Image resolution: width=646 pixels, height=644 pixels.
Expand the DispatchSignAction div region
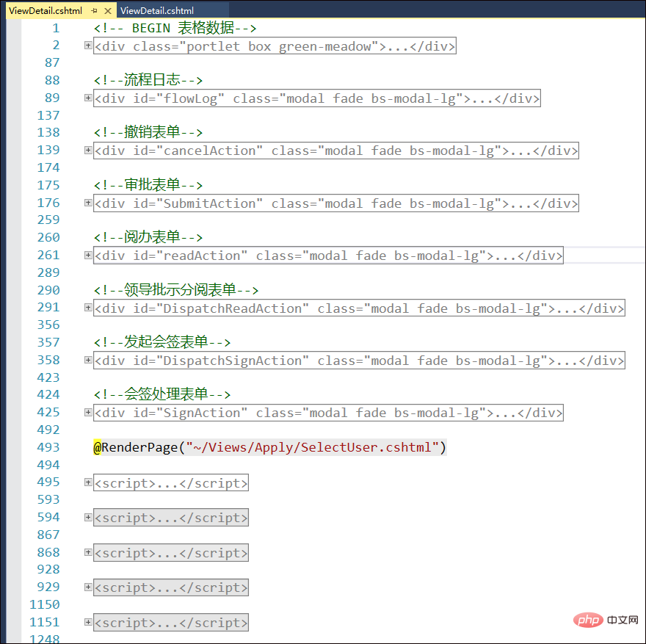[x=88, y=360]
